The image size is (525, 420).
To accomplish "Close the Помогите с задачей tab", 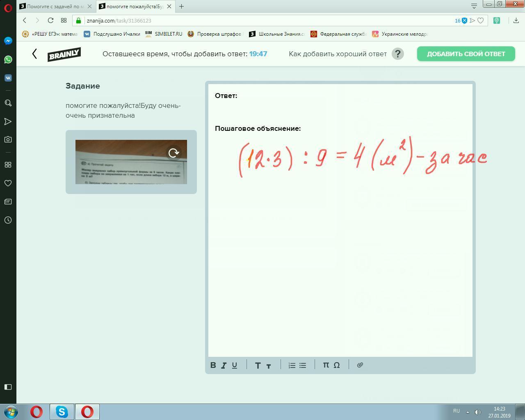I will click(89, 6).
